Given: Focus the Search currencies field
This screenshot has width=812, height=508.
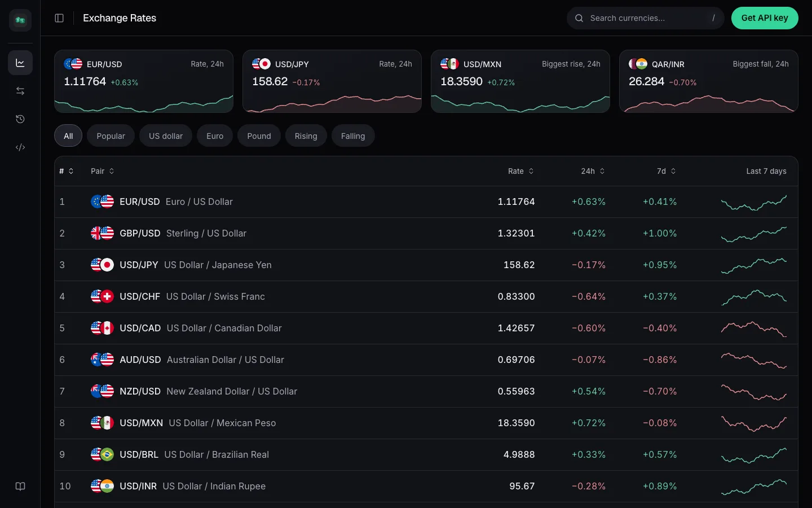Looking at the screenshot, I should pyautogui.click(x=646, y=18).
